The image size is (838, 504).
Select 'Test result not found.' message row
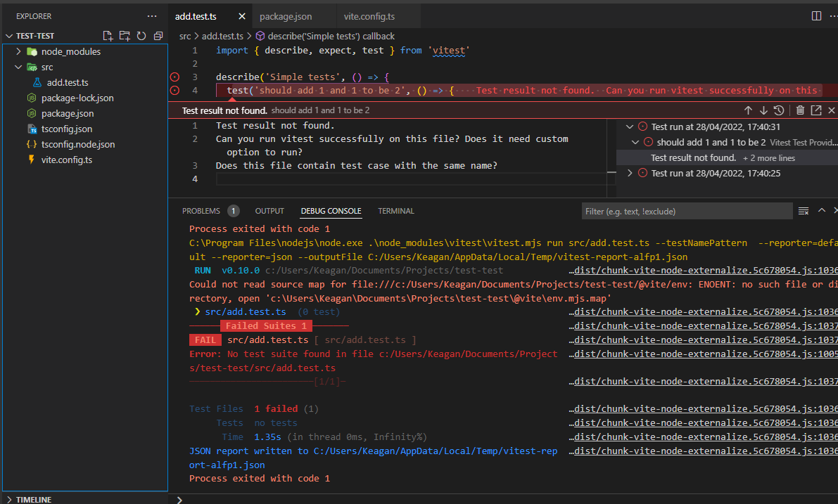coord(727,158)
